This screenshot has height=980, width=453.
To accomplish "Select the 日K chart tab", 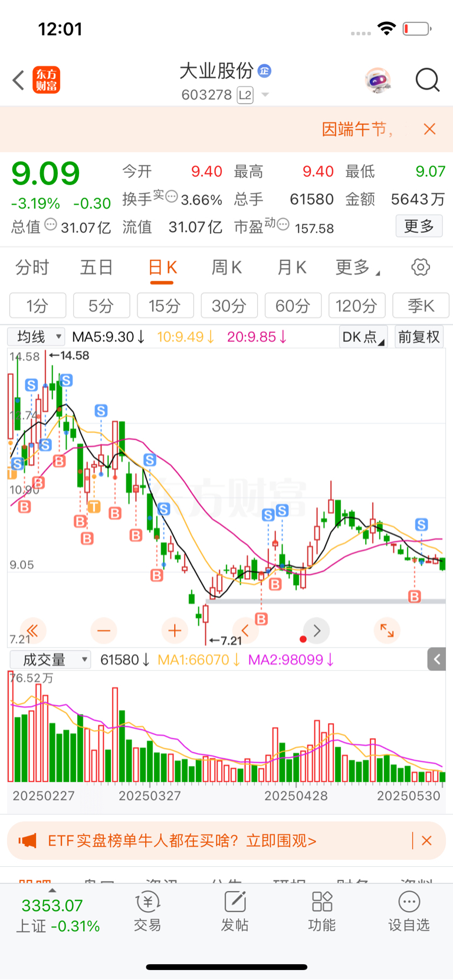I will (x=162, y=268).
